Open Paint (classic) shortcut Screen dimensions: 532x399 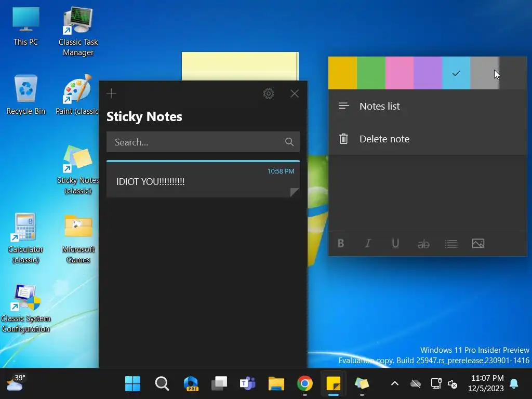pos(77,95)
